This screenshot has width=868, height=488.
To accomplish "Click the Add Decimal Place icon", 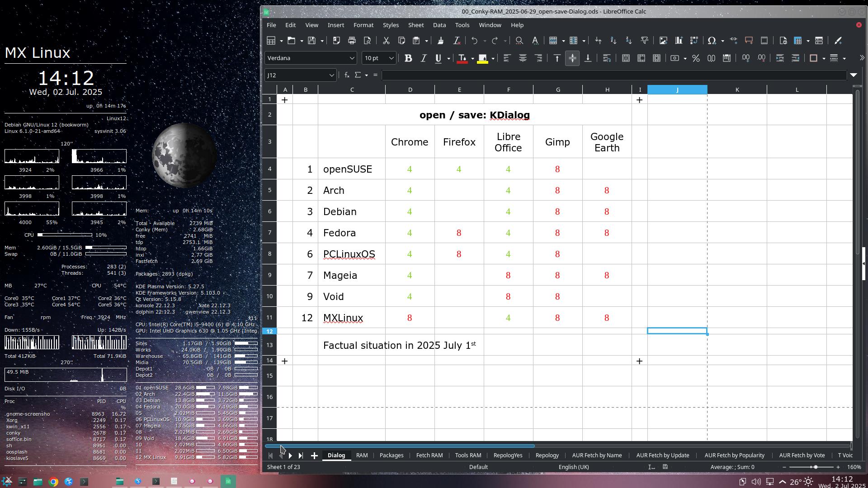I will point(746,58).
